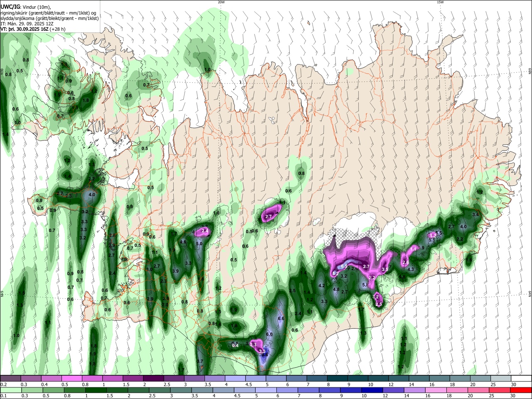Click the snow legend swatch for 6–7 mm

click(296, 379)
